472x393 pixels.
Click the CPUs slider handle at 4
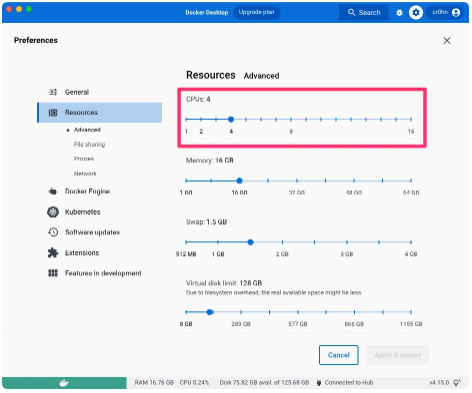click(x=231, y=119)
